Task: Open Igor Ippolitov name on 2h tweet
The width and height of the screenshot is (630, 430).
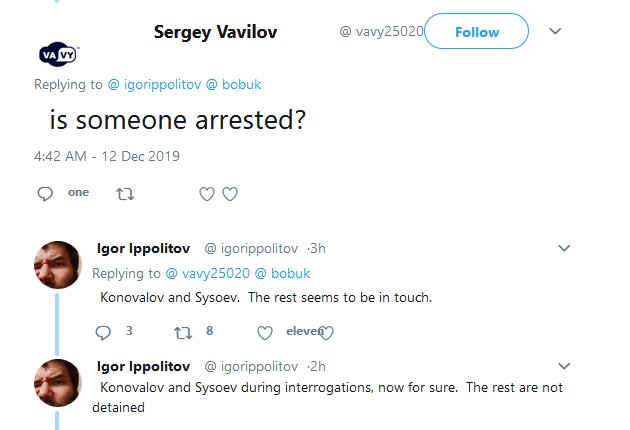Action: (x=145, y=365)
